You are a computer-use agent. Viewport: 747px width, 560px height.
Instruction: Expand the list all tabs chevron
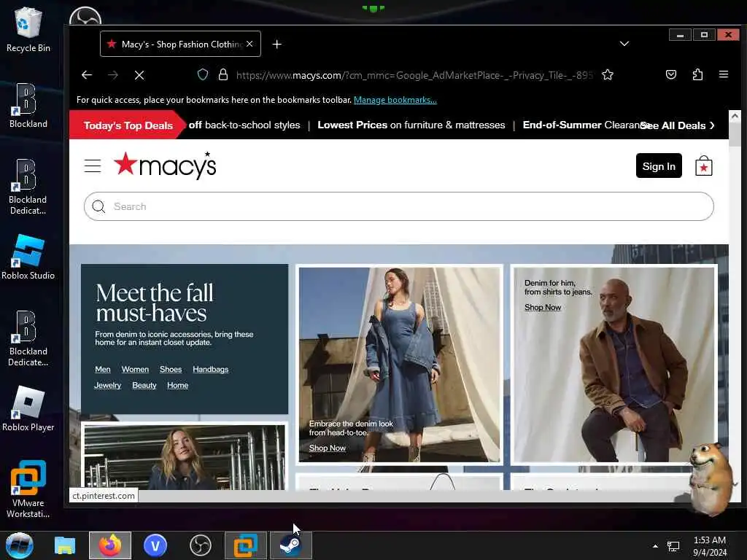point(624,44)
